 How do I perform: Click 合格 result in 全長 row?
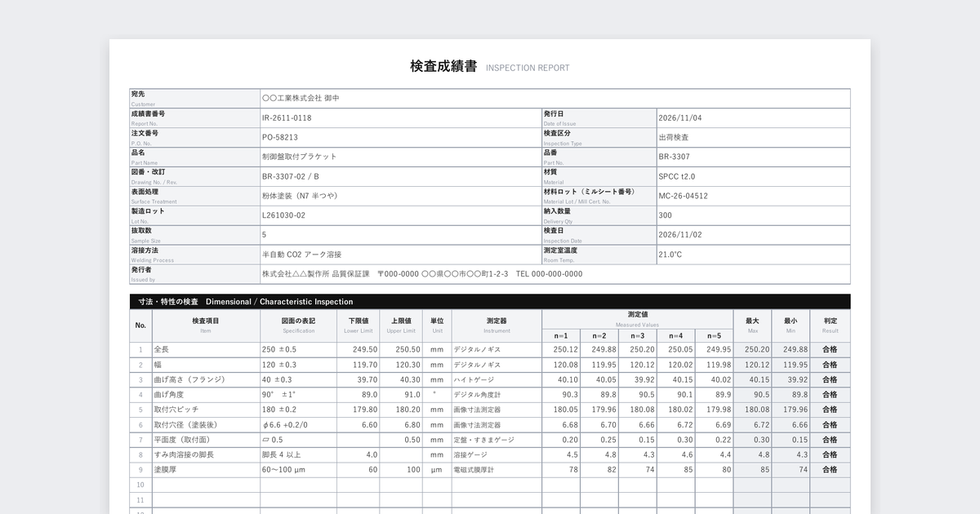(x=831, y=349)
